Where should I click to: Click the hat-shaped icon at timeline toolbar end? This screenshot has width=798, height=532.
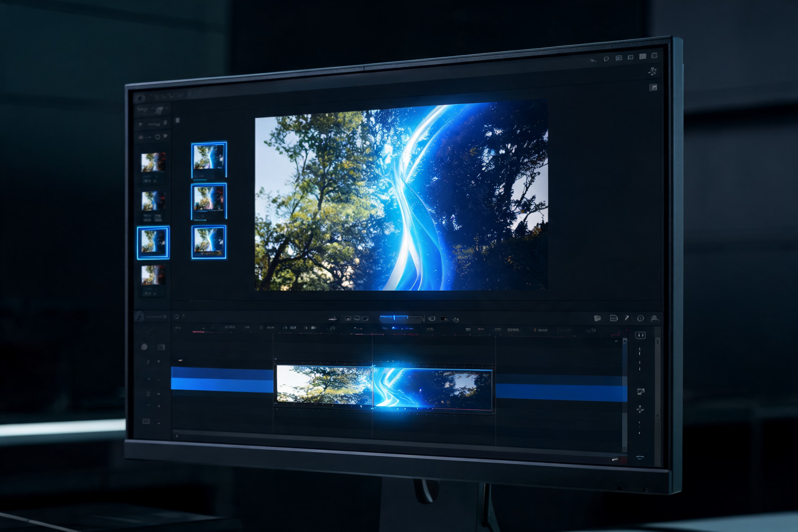click(x=654, y=318)
